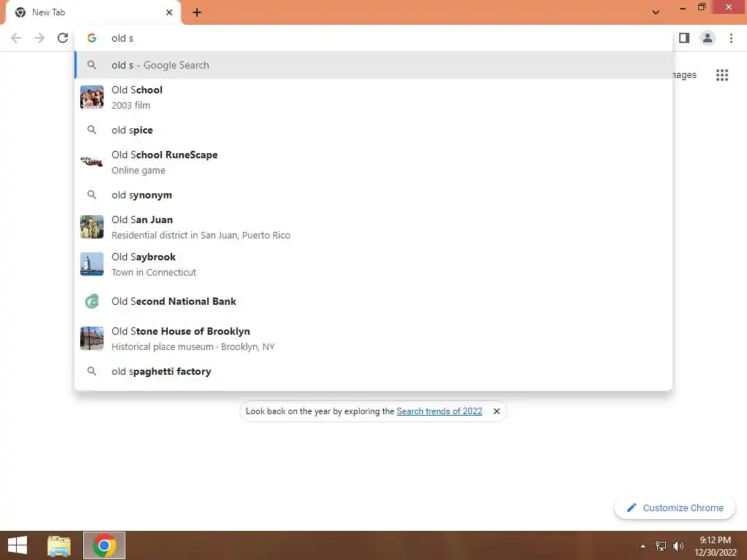The height and width of the screenshot is (560, 747).
Task: Click the Old Stone House thumbnail
Action: (91, 338)
